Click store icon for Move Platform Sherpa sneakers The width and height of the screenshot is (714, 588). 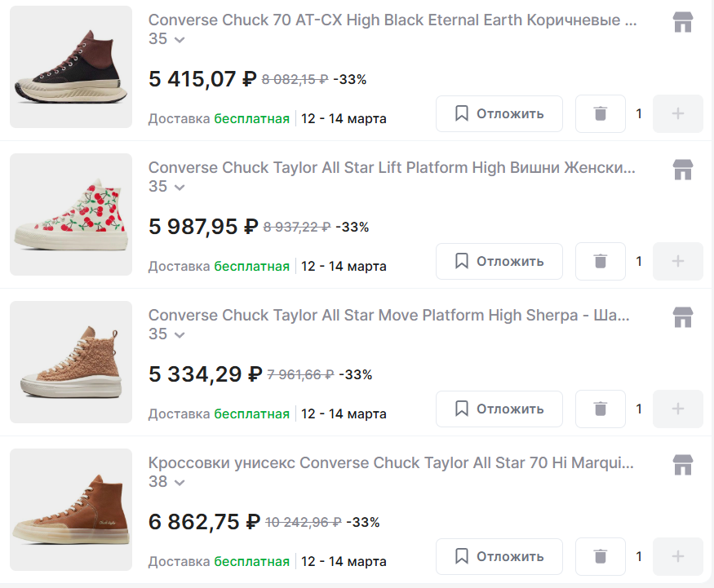coord(682,318)
